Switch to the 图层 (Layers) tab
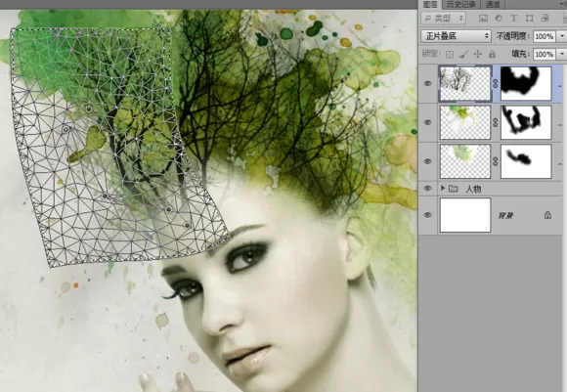Viewport: 567px width, 392px height. 430,4
